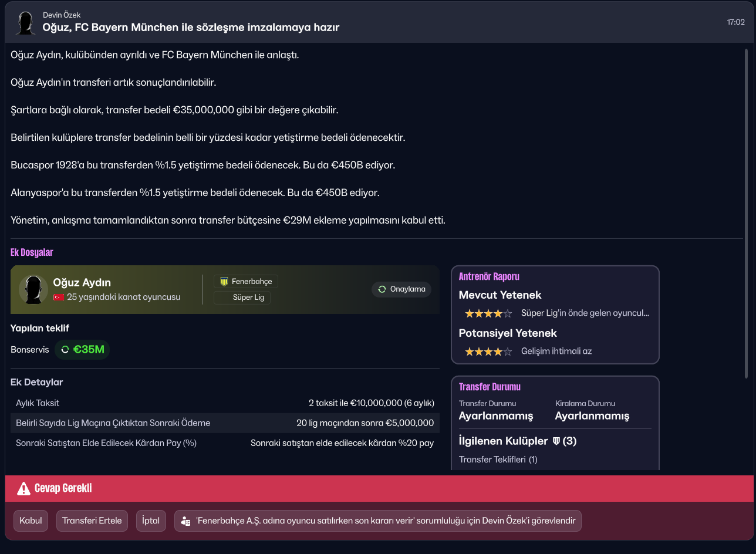756x554 pixels.
Task: Click the message's vertical scrollbar
Action: point(747,213)
